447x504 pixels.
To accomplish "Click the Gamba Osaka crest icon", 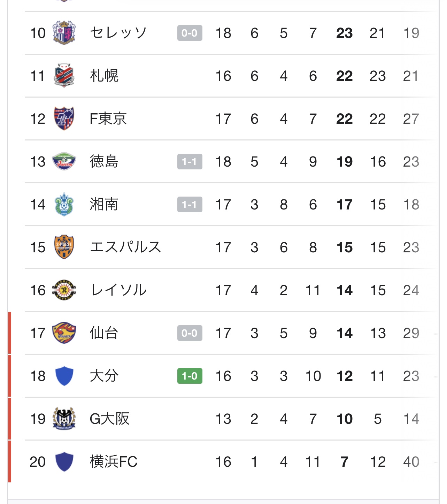I will pyautogui.click(x=64, y=419).
